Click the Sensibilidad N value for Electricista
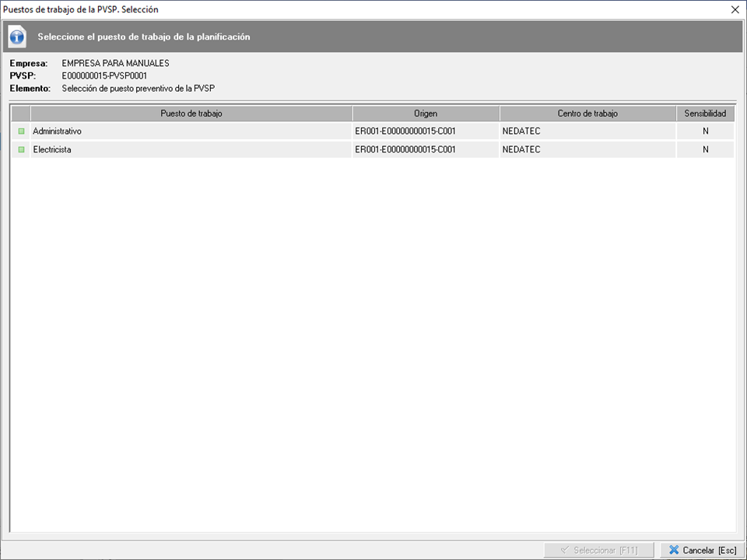The width and height of the screenshot is (747, 560). pyautogui.click(x=705, y=149)
